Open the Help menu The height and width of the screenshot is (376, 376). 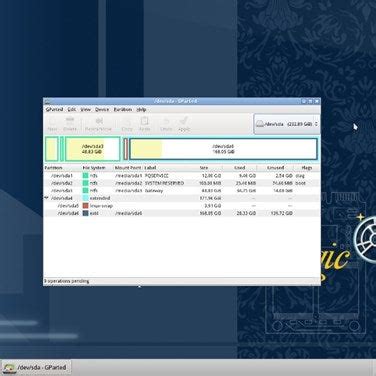point(141,109)
